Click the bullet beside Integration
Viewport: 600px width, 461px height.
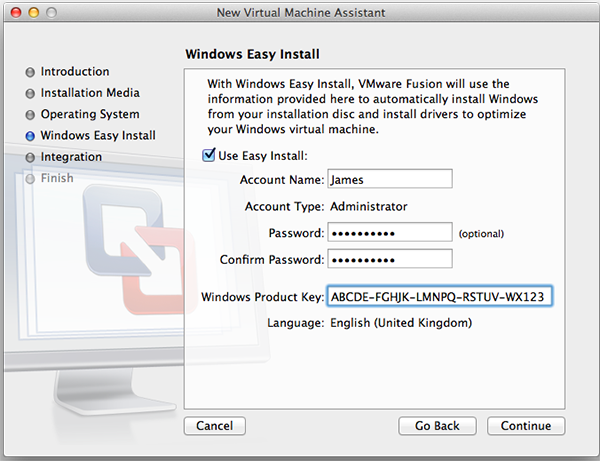coord(30,158)
